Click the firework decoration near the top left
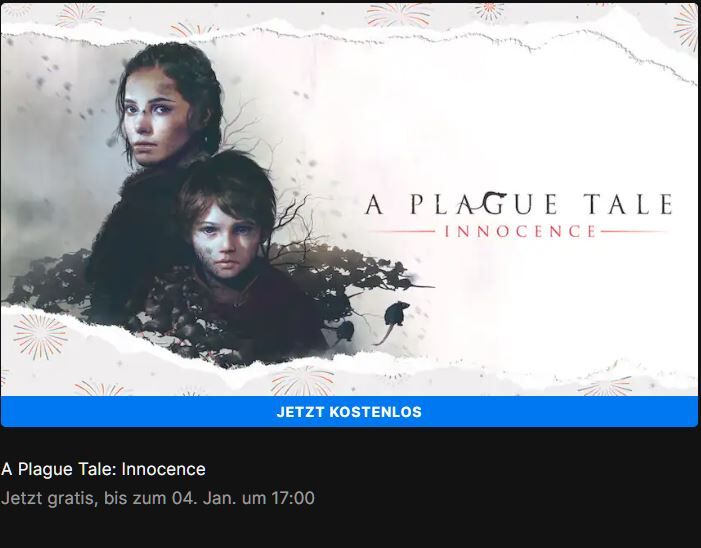 click(x=80, y=14)
